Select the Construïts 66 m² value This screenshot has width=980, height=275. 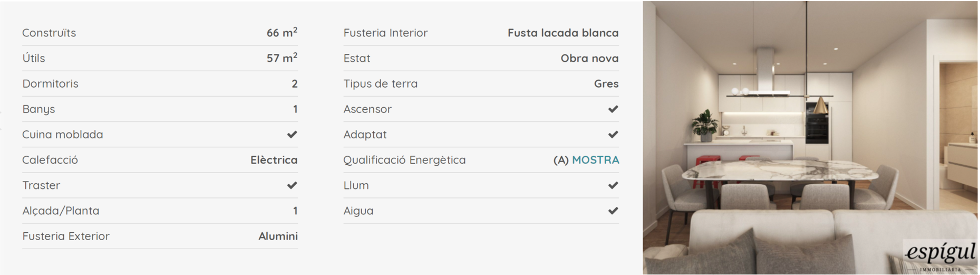pos(282,33)
